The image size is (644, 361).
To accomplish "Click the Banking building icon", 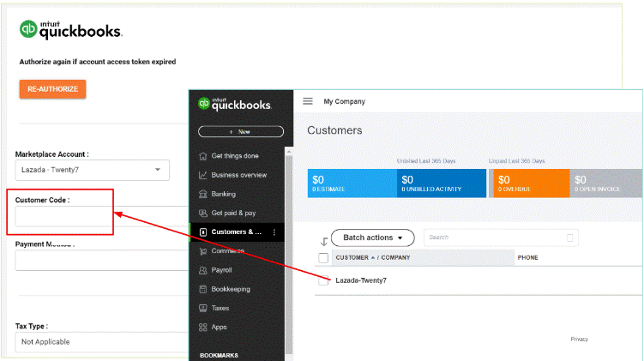I will [203, 194].
